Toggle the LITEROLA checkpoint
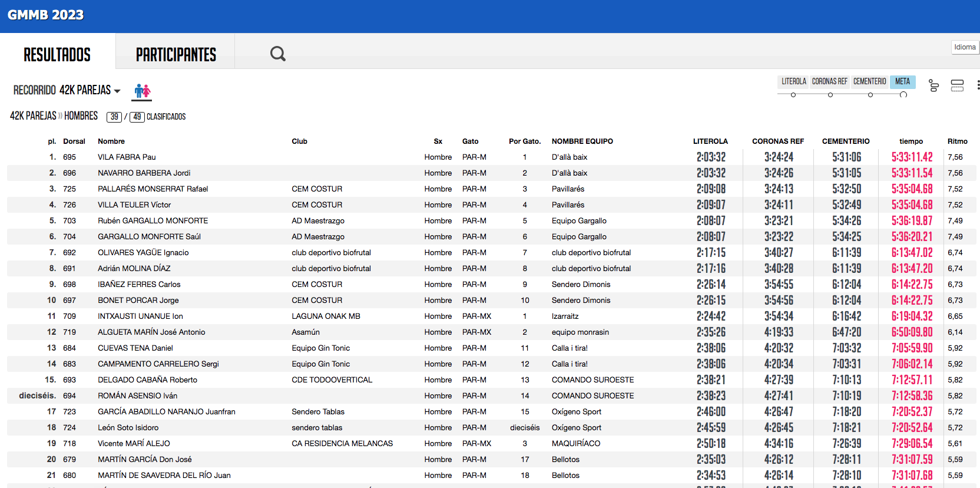 point(793,81)
